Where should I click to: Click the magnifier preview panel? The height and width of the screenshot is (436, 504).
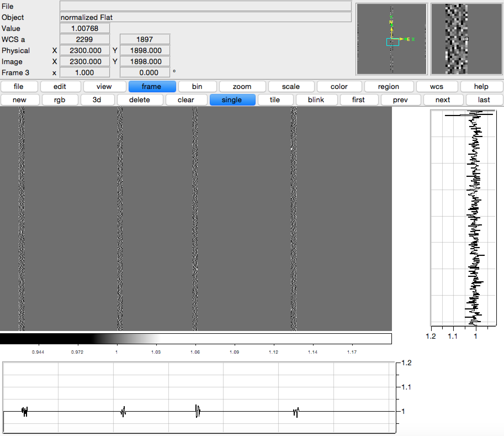[466, 39]
